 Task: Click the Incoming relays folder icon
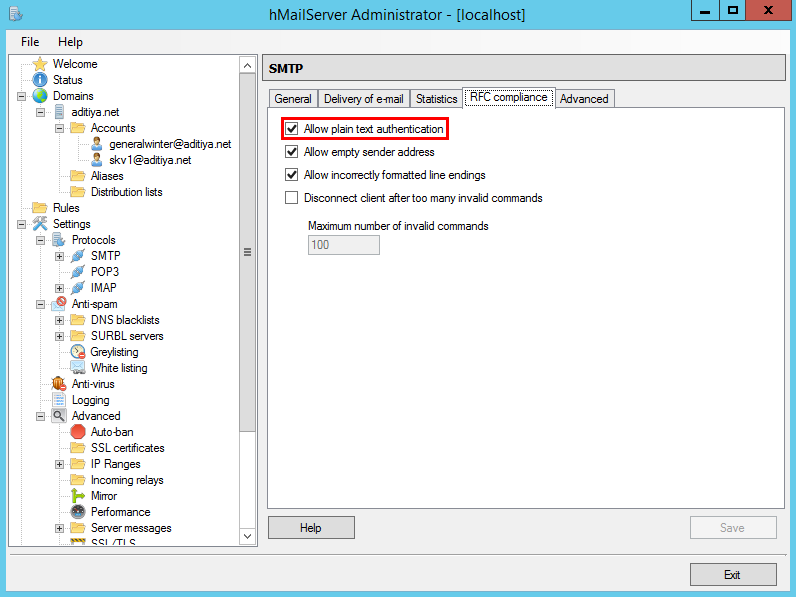(78, 480)
